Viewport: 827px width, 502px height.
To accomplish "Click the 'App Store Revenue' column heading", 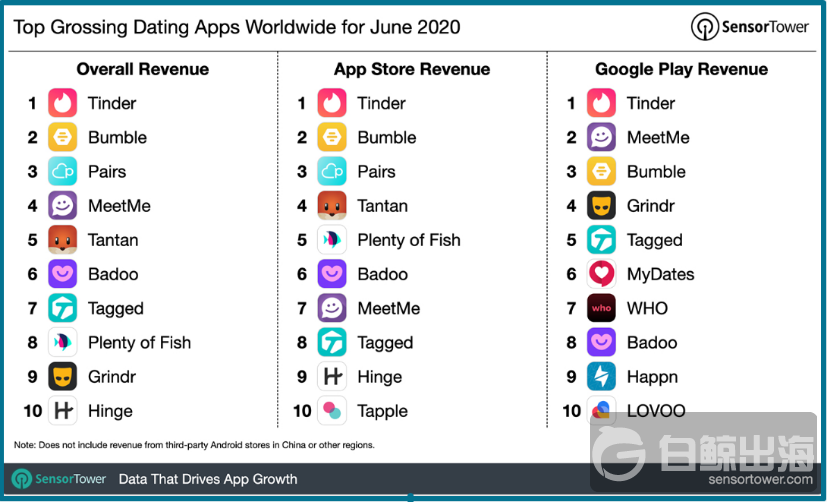I will [412, 69].
